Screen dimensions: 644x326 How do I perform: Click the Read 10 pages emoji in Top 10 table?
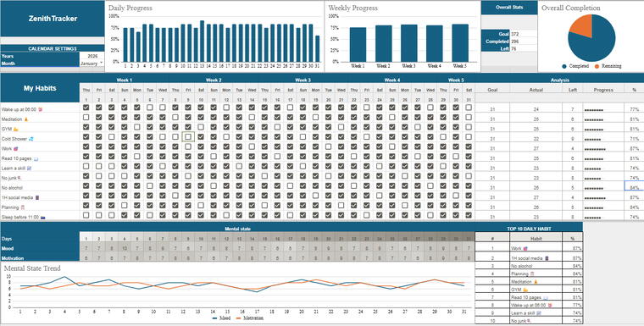pyautogui.click(x=546, y=297)
